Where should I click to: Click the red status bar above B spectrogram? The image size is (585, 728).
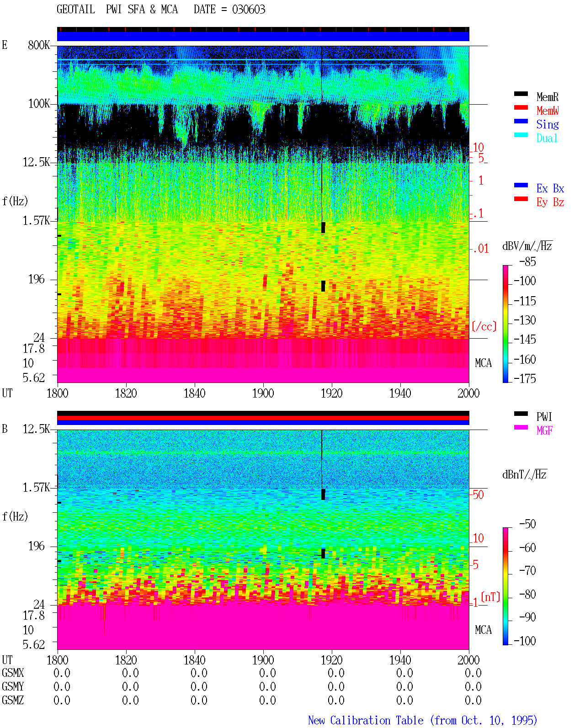(263, 418)
